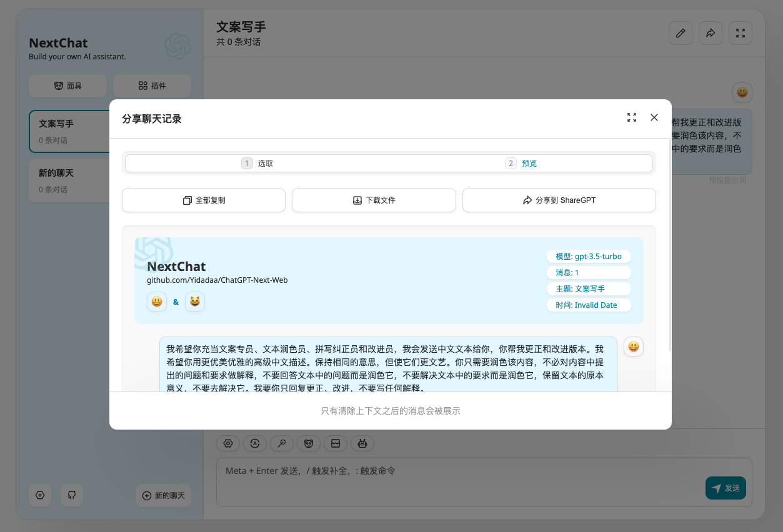The width and height of the screenshot is (783, 532).
Task: Maximize the share dialog
Action: [x=632, y=117]
